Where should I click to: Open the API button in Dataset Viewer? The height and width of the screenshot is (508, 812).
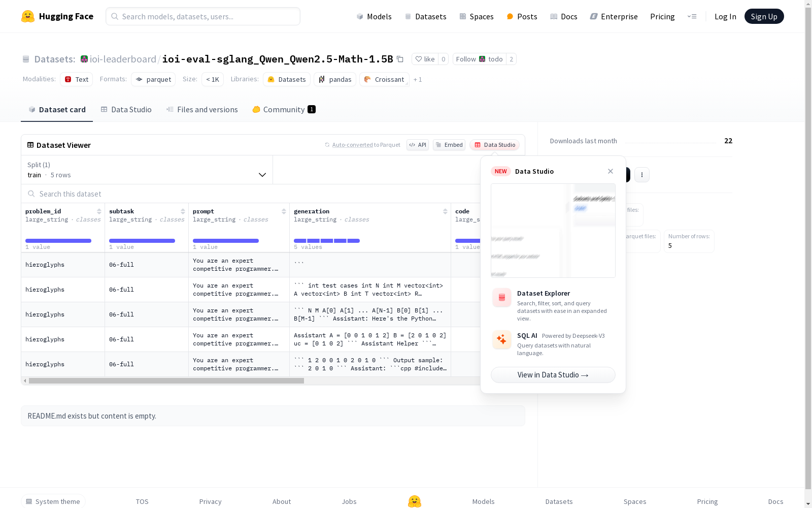point(418,145)
